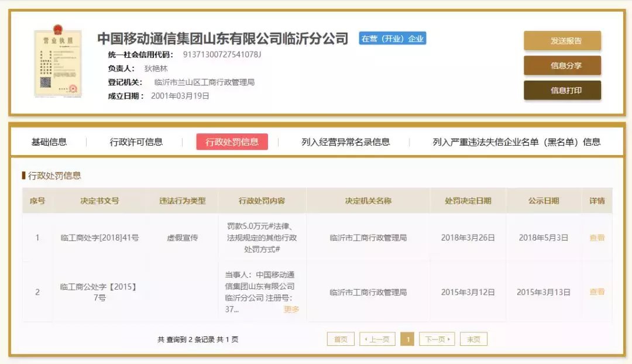The image size is (632, 364).
Task: Click the establishment date 2001年03月19日
Action: (x=180, y=96)
